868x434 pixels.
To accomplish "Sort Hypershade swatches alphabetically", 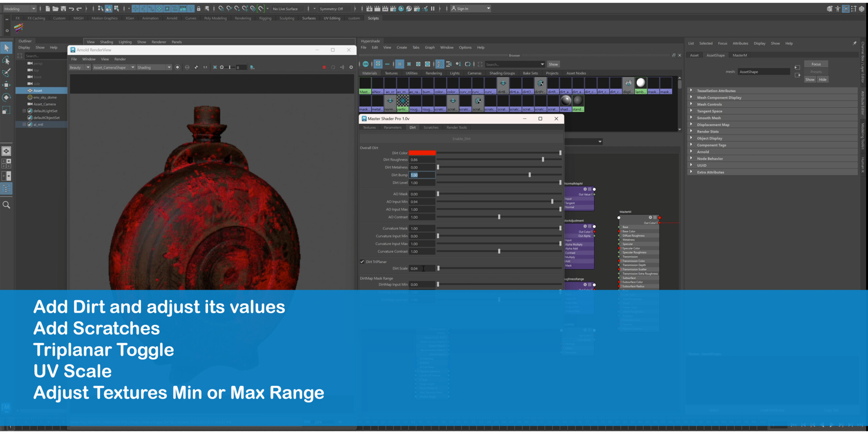I will [x=439, y=64].
